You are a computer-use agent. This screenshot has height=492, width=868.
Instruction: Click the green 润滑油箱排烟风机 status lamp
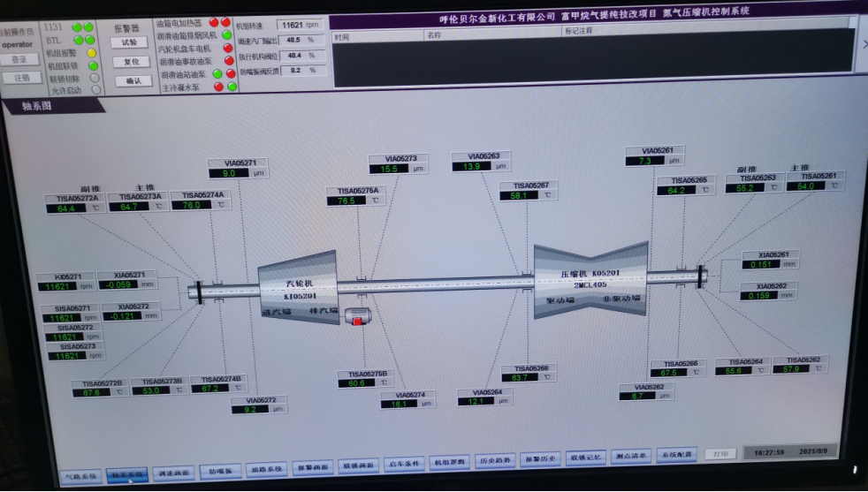[227, 34]
